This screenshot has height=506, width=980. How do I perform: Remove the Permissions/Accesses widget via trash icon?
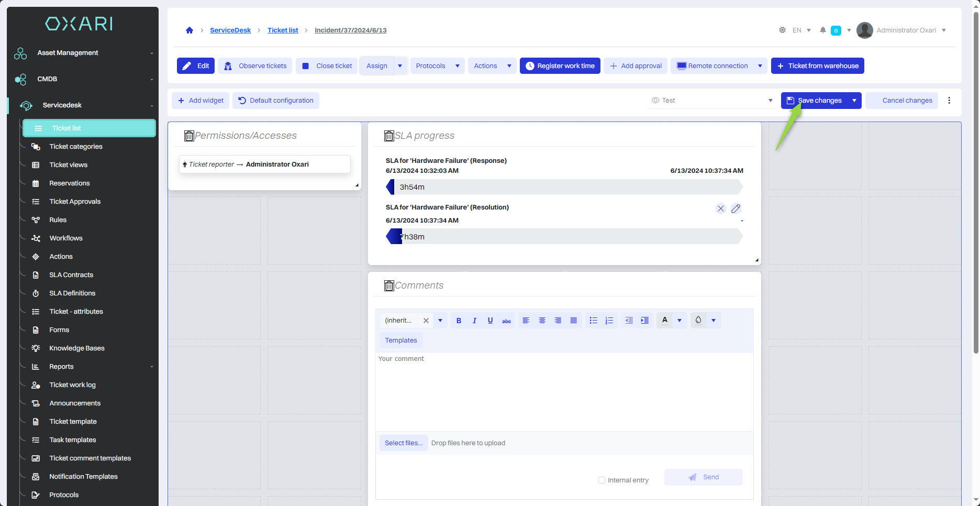point(189,136)
